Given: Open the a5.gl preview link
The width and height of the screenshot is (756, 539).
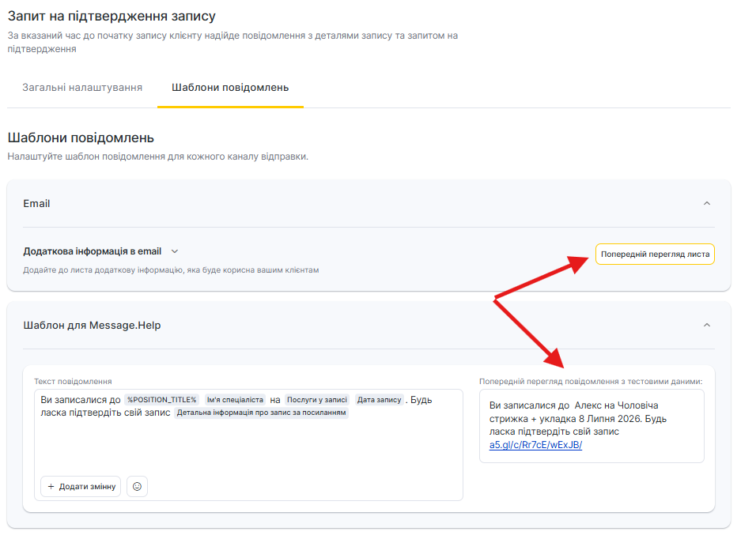Looking at the screenshot, I should point(535,445).
